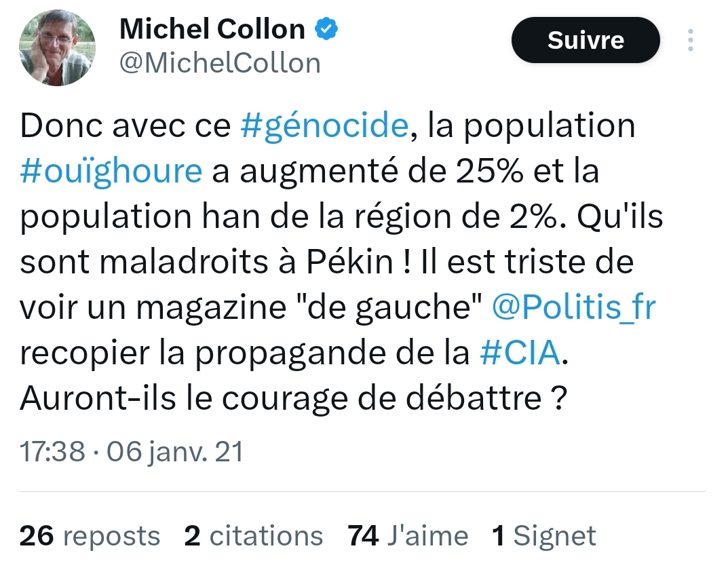Open the #génocide hashtag

(325, 126)
